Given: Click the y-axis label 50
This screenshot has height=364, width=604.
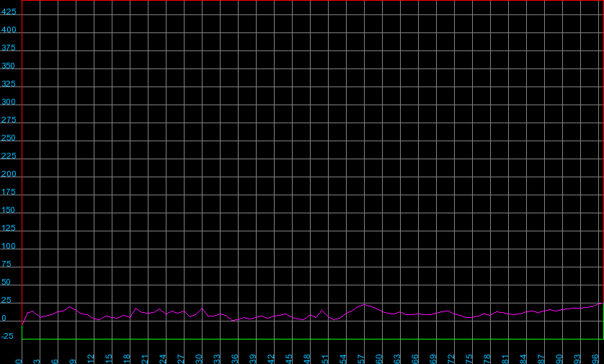Looking at the screenshot, I should [6, 283].
